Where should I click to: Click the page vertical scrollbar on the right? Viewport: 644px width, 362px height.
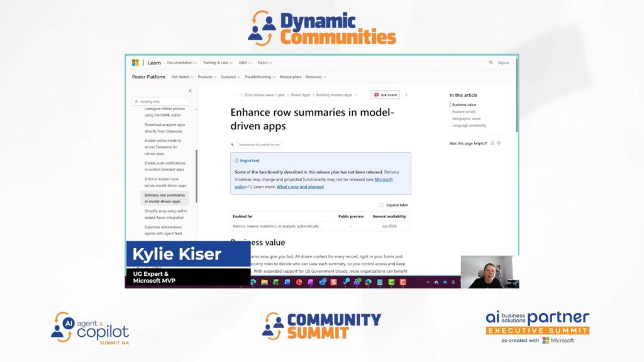tap(516, 96)
